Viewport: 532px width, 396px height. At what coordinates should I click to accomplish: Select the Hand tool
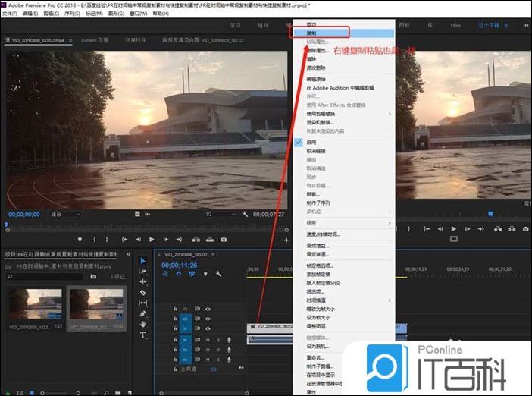click(143, 324)
